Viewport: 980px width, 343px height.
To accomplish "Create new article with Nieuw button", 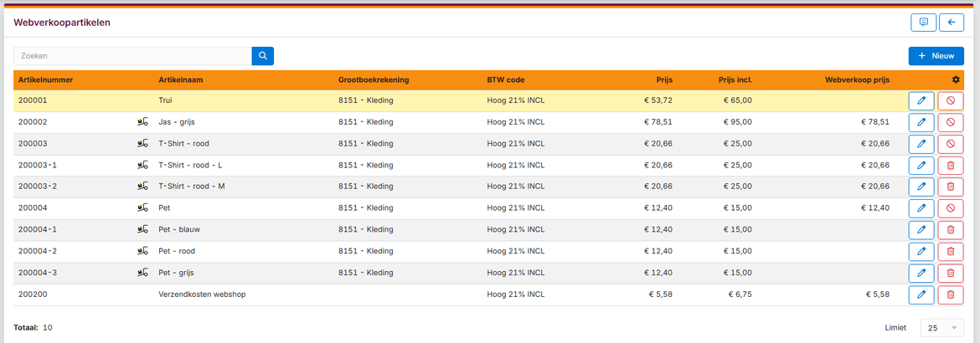I will coord(936,55).
